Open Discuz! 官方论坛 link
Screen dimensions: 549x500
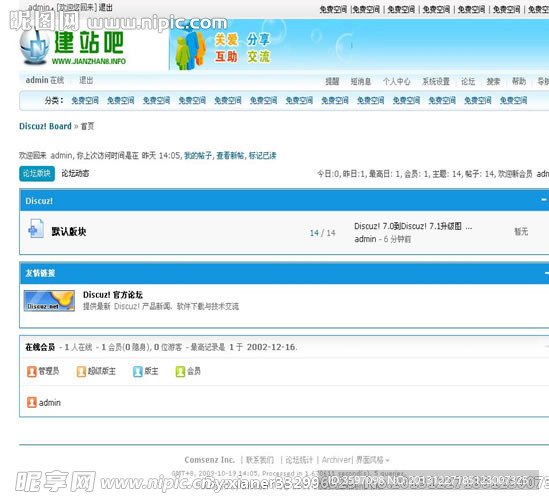click(x=113, y=295)
